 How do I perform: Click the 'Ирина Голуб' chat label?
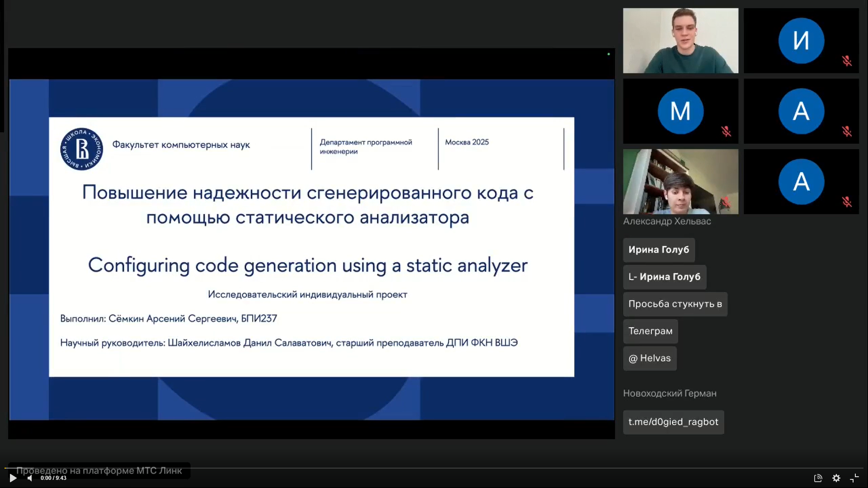click(x=659, y=250)
